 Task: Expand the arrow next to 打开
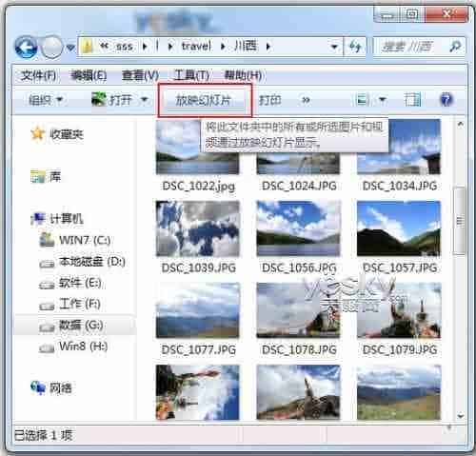point(145,100)
